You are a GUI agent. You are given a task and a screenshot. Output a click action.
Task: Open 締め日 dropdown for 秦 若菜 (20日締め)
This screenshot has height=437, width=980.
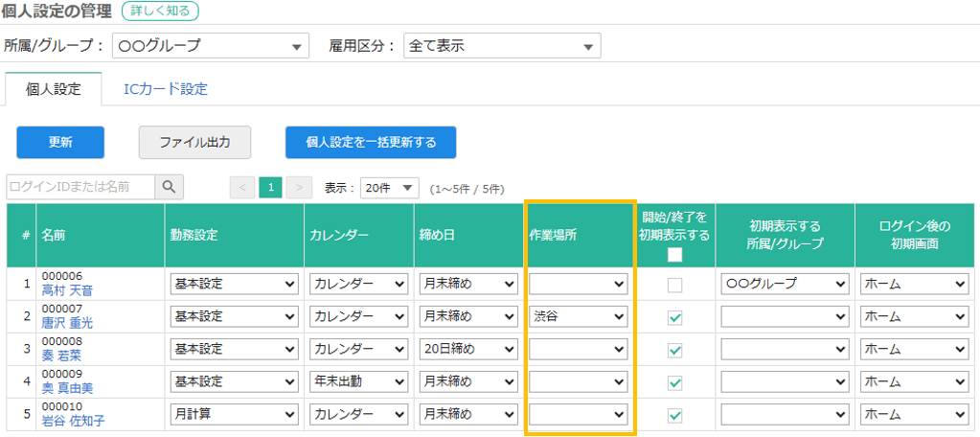[x=468, y=349]
